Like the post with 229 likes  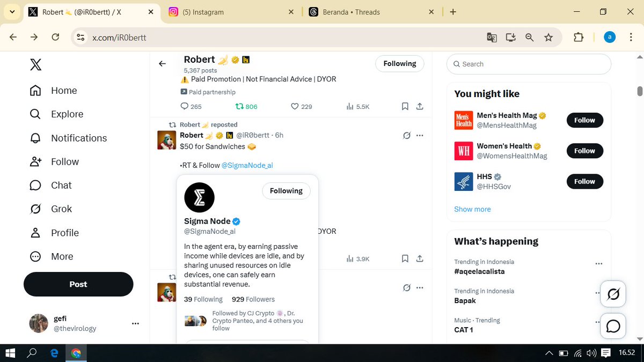click(301, 106)
